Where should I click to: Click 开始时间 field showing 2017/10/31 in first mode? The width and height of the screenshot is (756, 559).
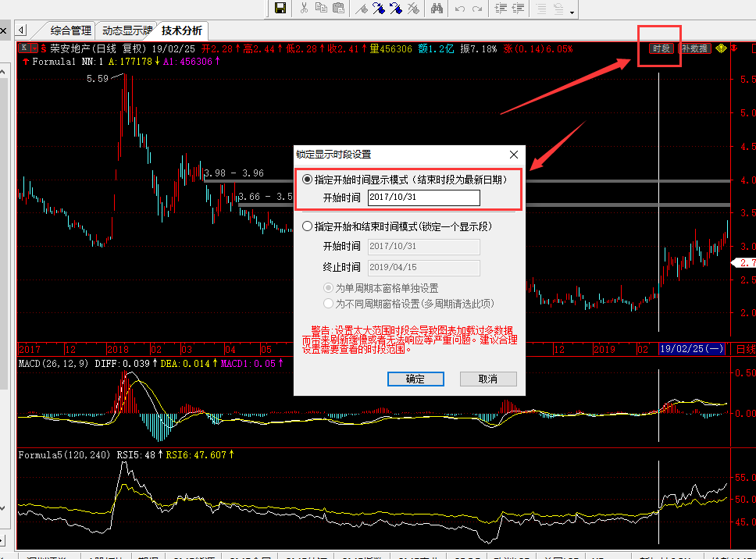[x=424, y=198]
